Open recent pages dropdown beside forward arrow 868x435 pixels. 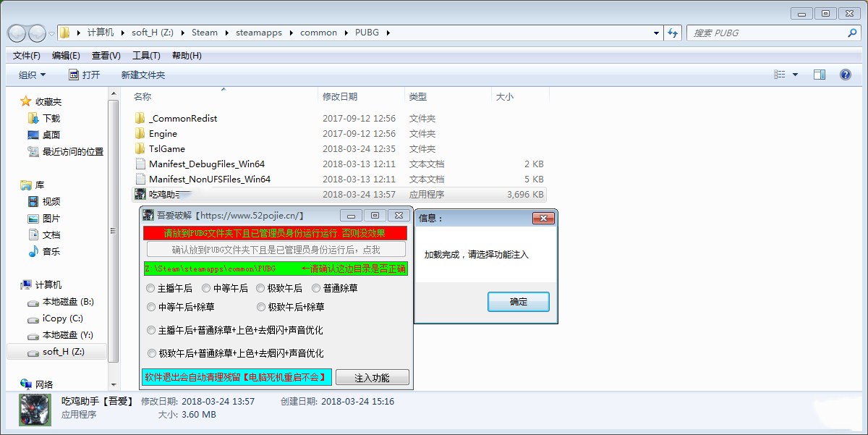click(x=51, y=33)
